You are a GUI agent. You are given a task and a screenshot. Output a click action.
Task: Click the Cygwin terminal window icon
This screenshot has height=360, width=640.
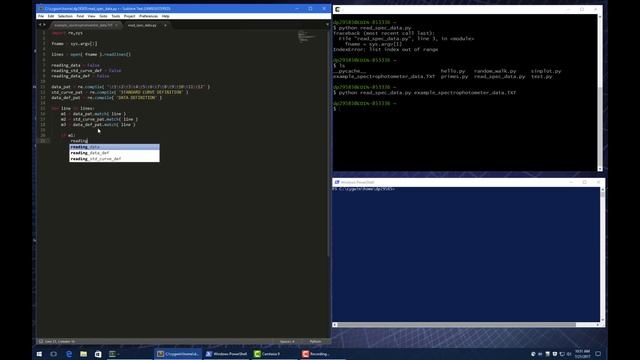click(x=338, y=9)
